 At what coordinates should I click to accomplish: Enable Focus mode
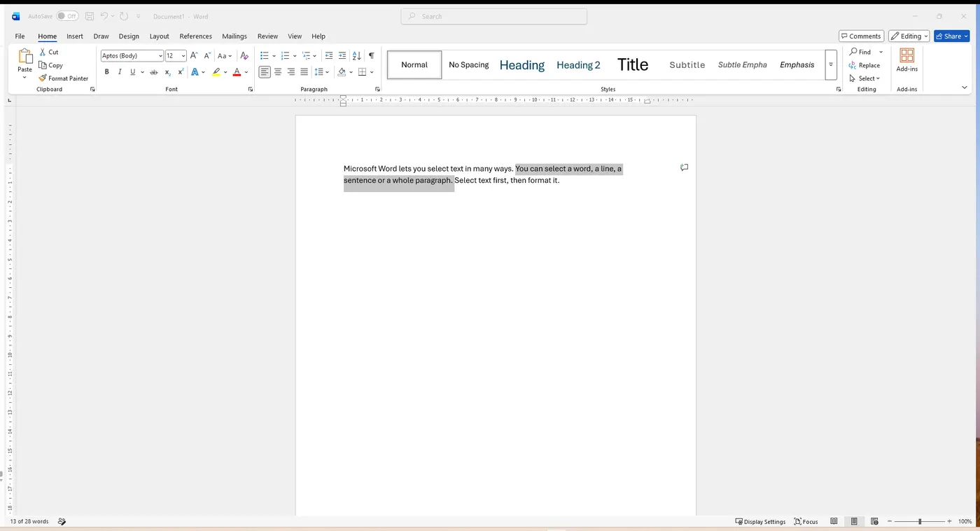(806, 521)
